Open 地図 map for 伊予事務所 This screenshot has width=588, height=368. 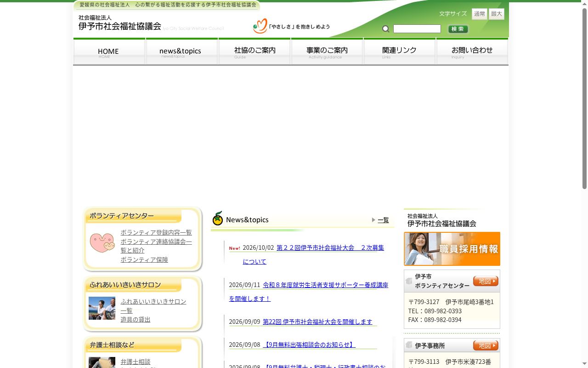pos(486,345)
